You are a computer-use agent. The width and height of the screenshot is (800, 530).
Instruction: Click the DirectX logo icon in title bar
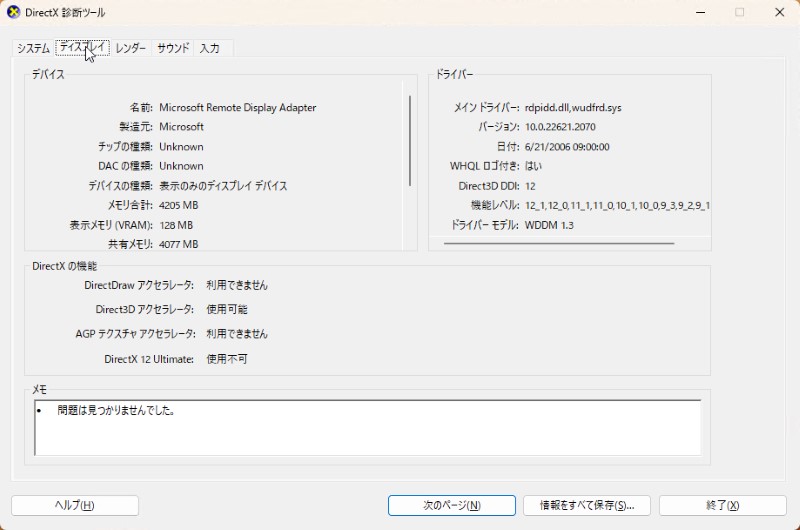(x=13, y=12)
